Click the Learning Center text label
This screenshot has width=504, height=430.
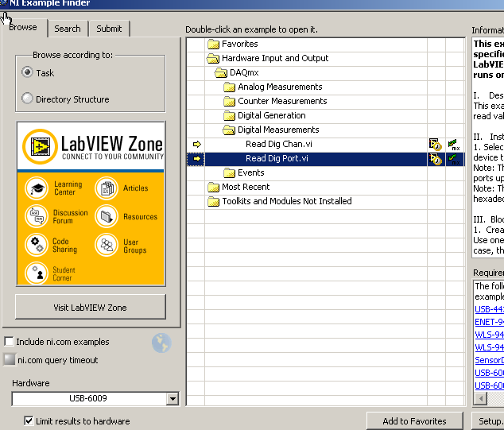click(x=68, y=188)
